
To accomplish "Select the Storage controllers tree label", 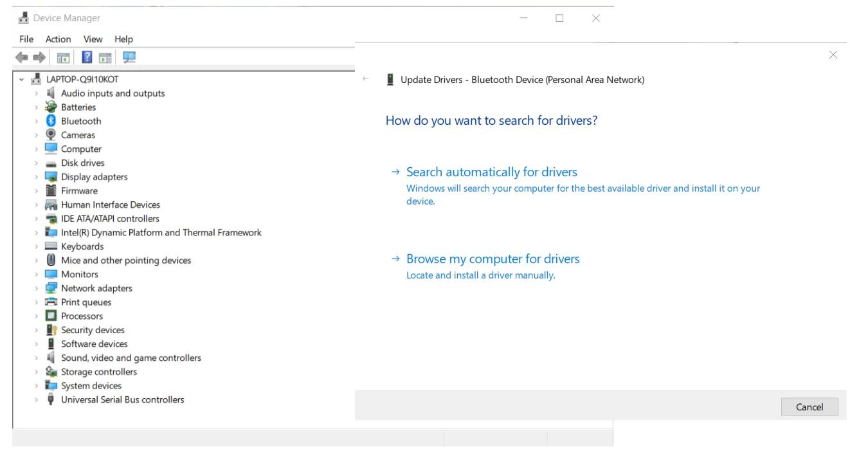I will click(x=99, y=372).
